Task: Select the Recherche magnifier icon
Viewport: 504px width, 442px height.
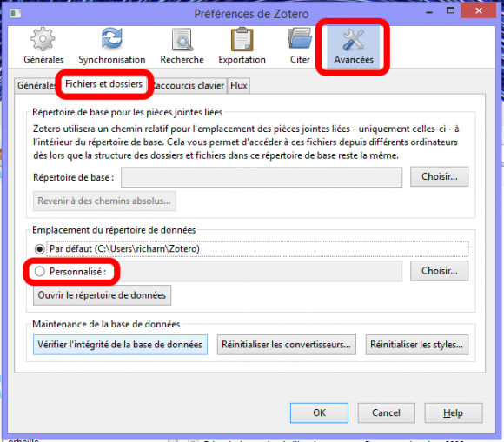Action: [182, 39]
